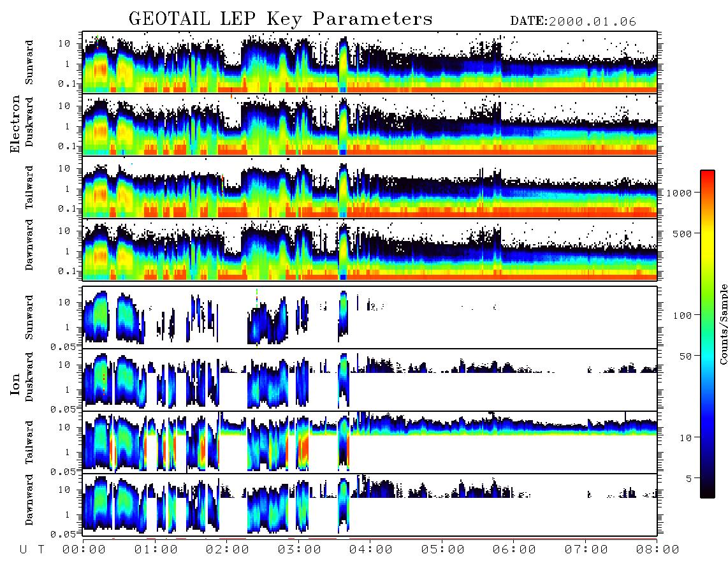
Task: Select the 03:00 time tick label
Action: [300, 550]
